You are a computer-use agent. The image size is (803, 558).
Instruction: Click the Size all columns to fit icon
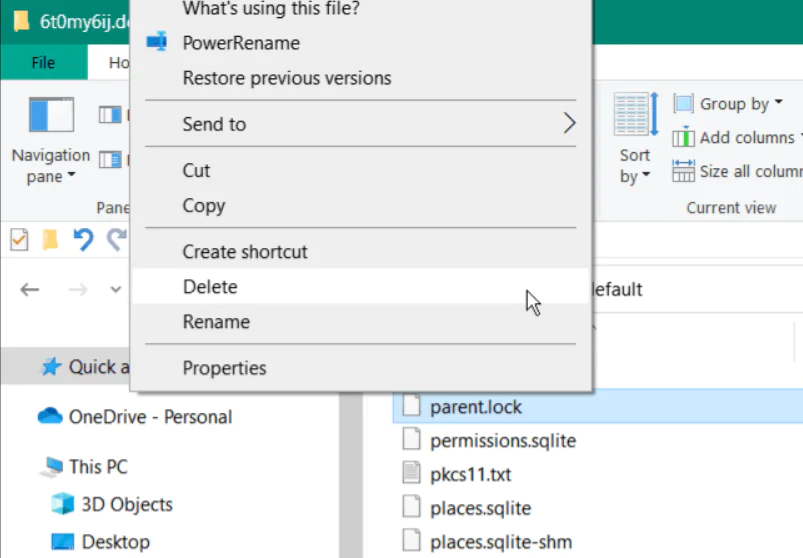click(684, 171)
